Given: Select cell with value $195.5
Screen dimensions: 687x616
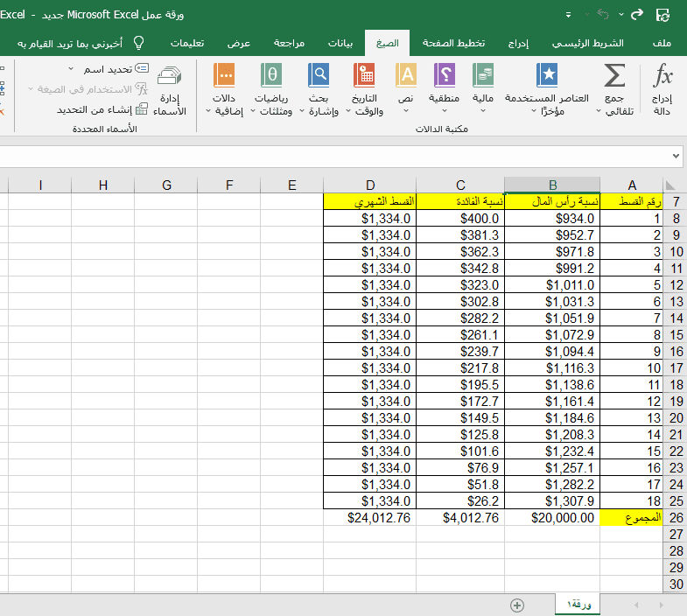Looking at the screenshot, I should click(x=460, y=385).
